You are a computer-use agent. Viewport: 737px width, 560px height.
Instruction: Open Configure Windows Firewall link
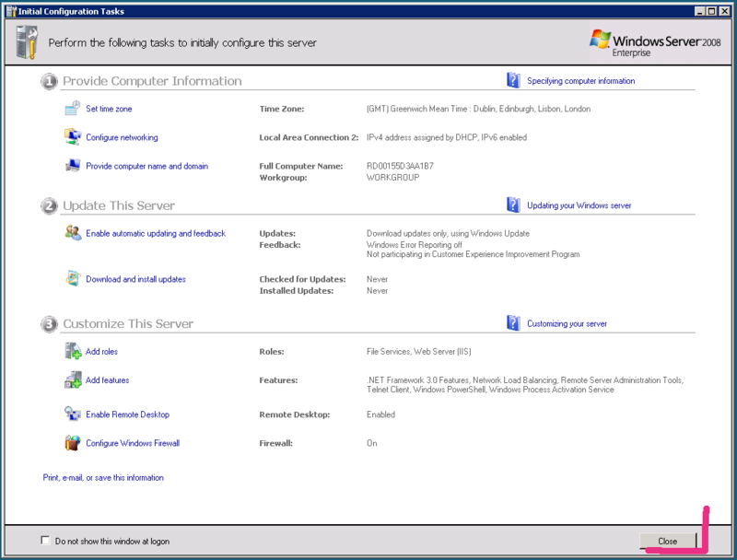[133, 443]
